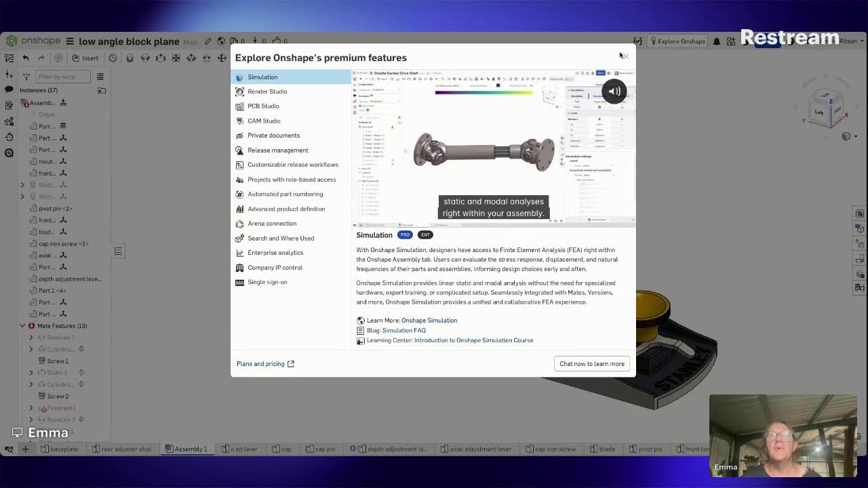The height and width of the screenshot is (488, 868).
Task: Open the cap iron screw tab
Action: [551, 449]
